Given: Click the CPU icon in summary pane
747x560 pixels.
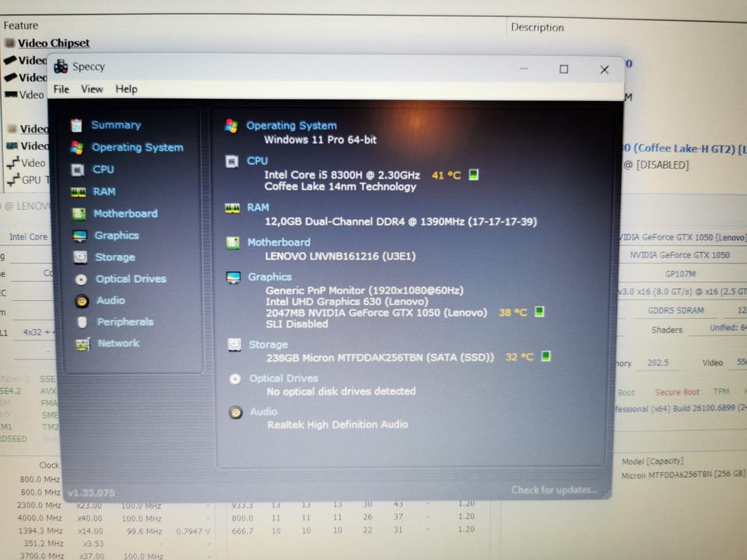Looking at the screenshot, I should pyautogui.click(x=232, y=162).
